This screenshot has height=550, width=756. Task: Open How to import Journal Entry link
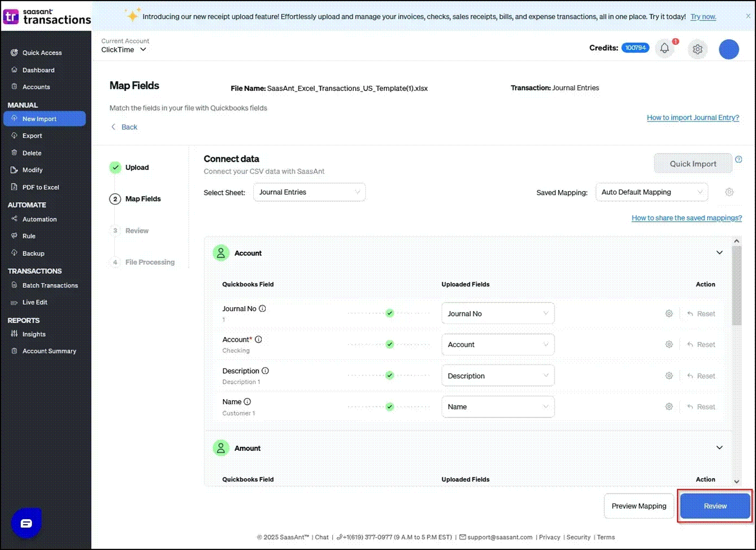692,118
